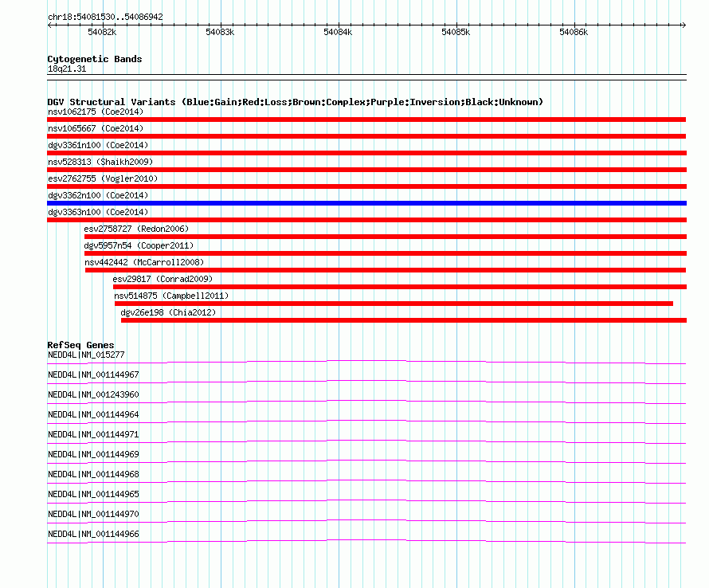Open transcript NEDD4L|NM_001144964 label

point(93,415)
